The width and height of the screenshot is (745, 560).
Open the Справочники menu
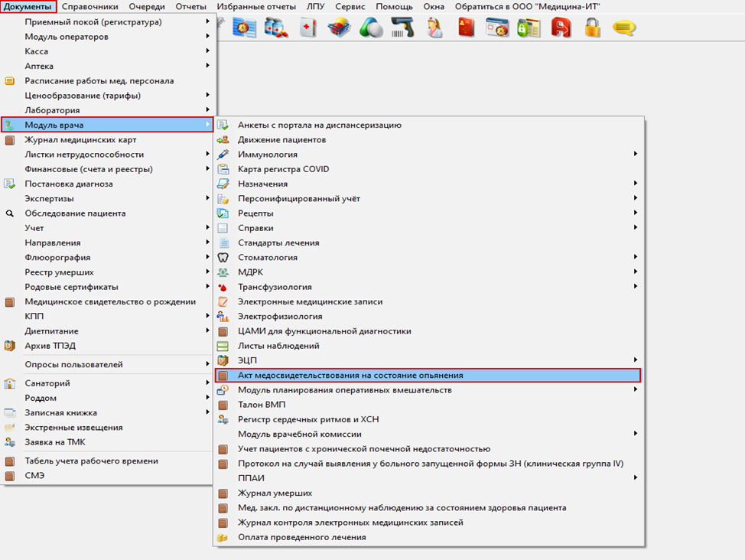point(89,7)
